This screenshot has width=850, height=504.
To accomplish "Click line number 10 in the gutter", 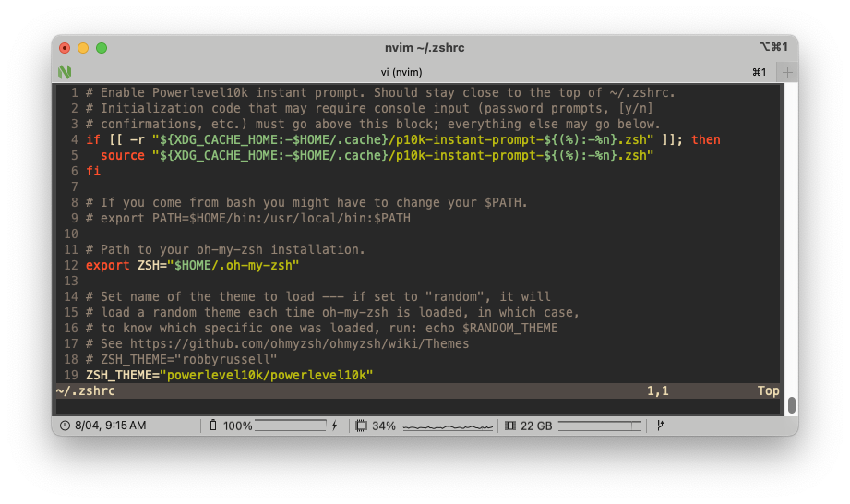I will pos(71,234).
